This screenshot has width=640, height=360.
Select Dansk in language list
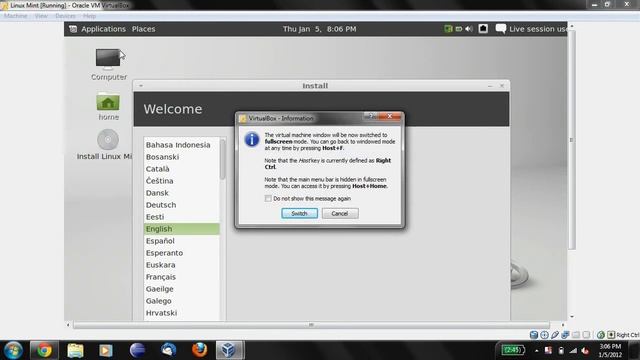tap(182, 193)
